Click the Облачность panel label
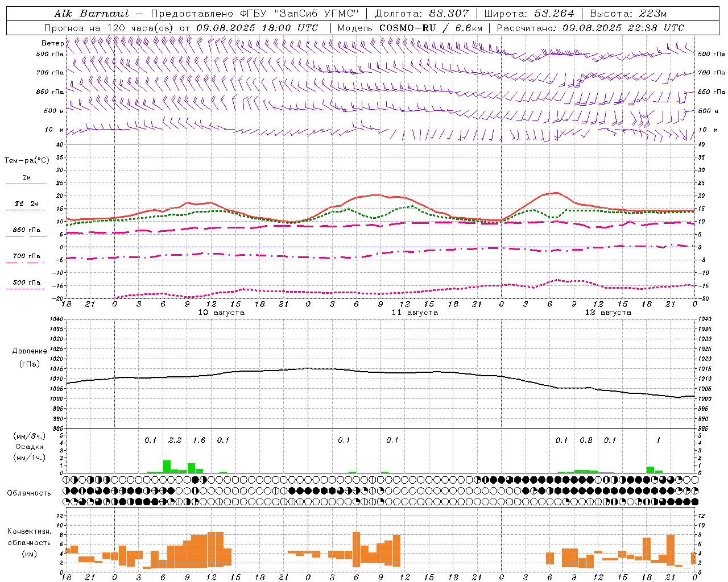This screenshot has width=728, height=582. 29,493
